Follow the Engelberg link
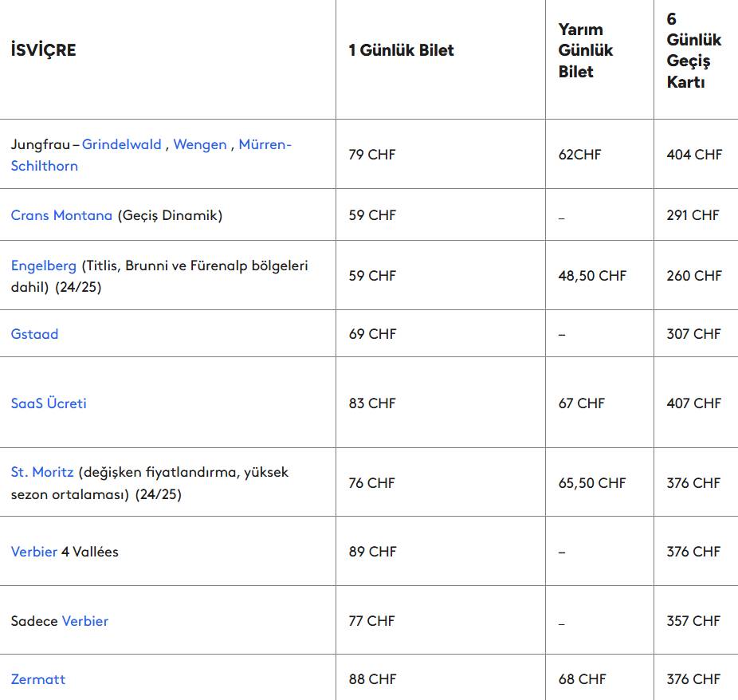This screenshot has height=700, width=738. (43, 265)
